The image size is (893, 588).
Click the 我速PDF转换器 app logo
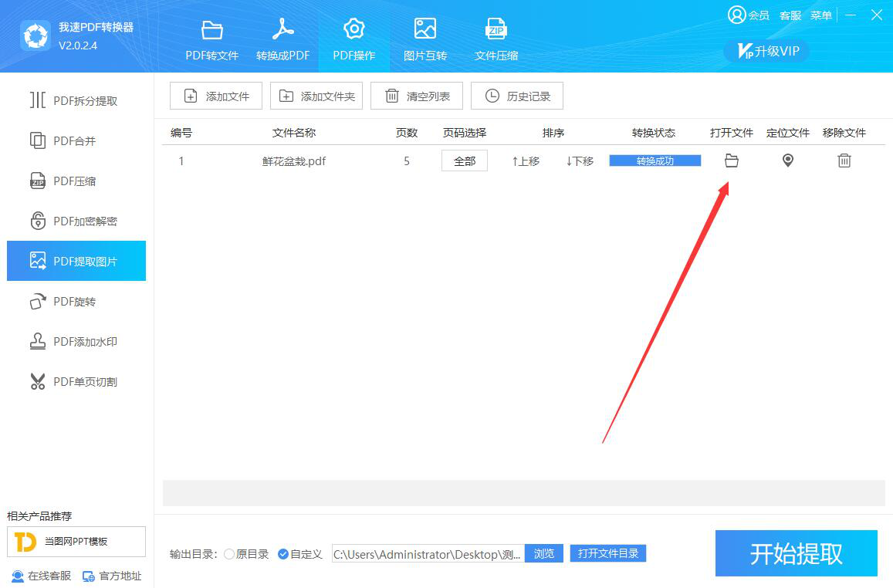(x=36, y=35)
